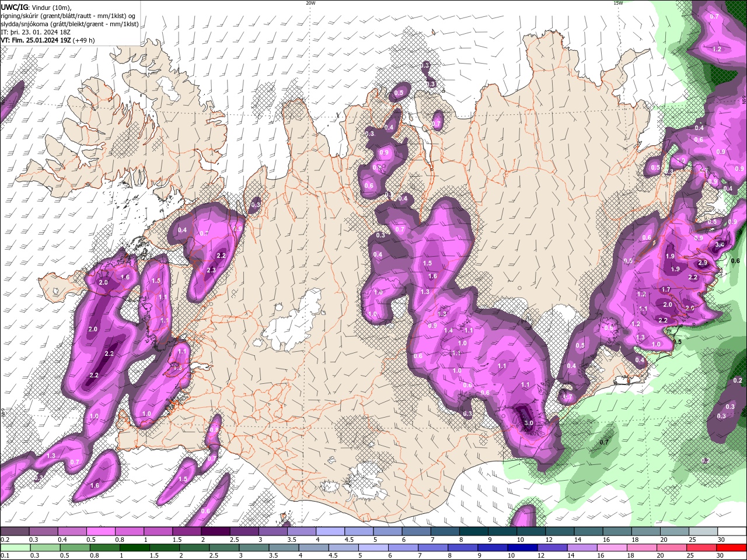The height and width of the screenshot is (560, 747).
Task: Click the pale green 0.1 rain scale swatch
Action: point(15,548)
